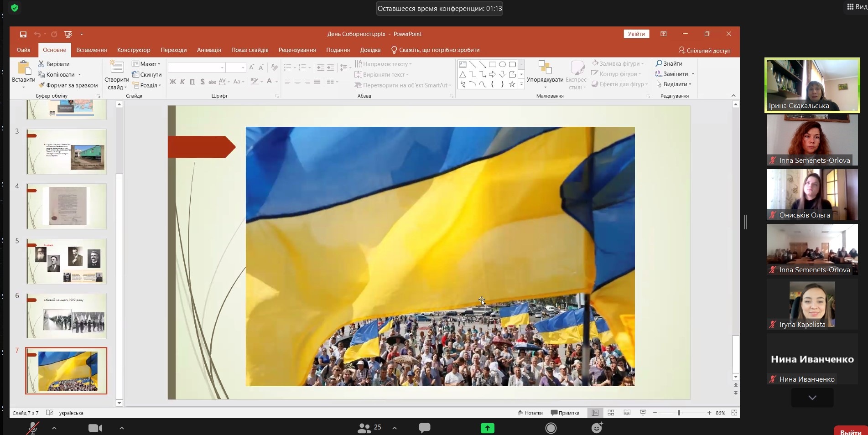Click the green share screen icon
Viewport: 868px width, 435px height.
pos(487,428)
